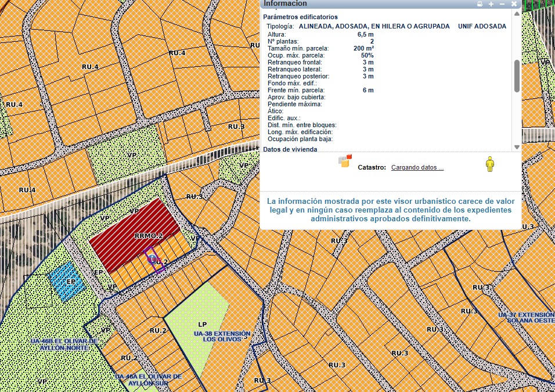This screenshot has height=392, width=555.
Task: Click the 'Datos de vivienda' section heading
Action: [x=290, y=149]
